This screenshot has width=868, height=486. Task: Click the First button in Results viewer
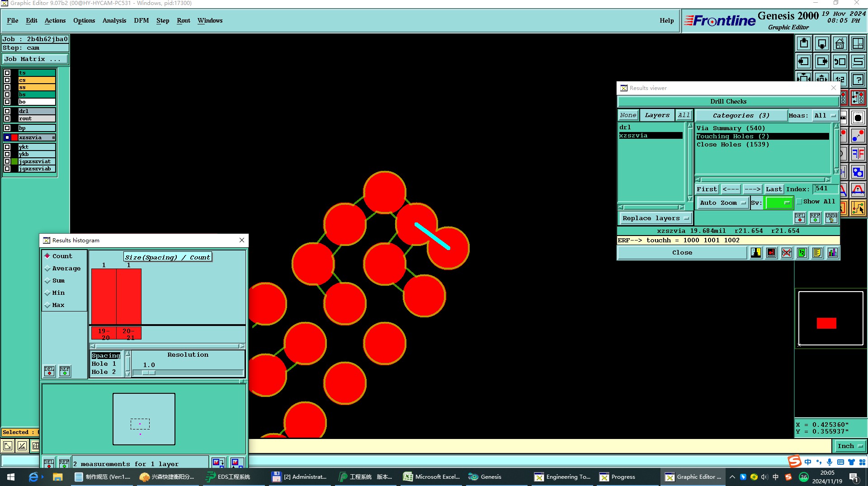pos(707,189)
